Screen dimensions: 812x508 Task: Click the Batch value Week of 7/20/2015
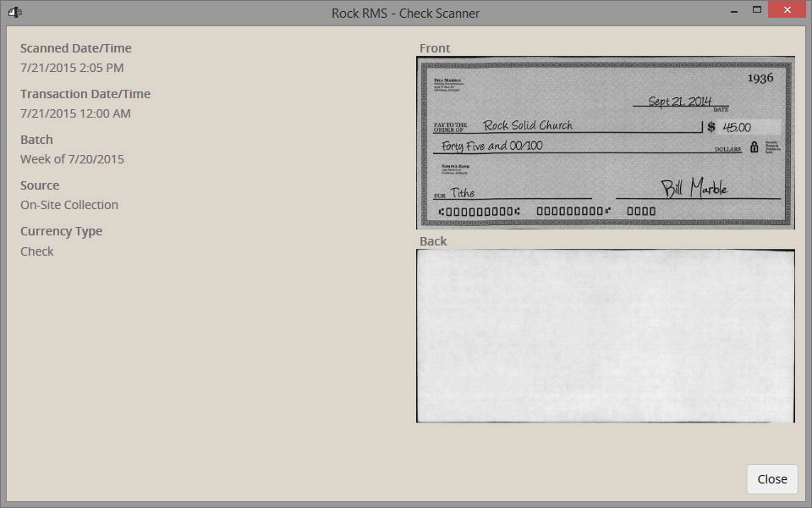click(72, 159)
